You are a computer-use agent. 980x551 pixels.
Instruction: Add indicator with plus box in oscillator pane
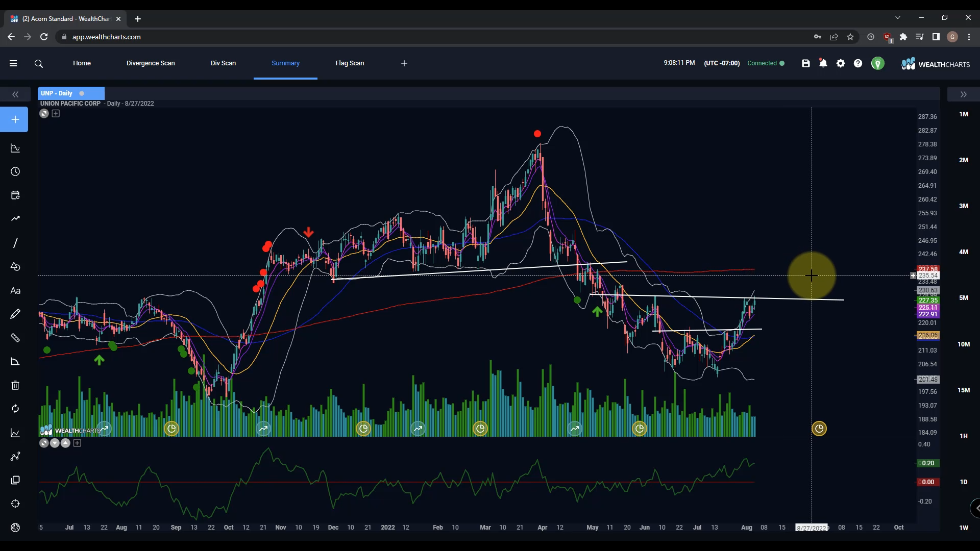pyautogui.click(x=77, y=443)
